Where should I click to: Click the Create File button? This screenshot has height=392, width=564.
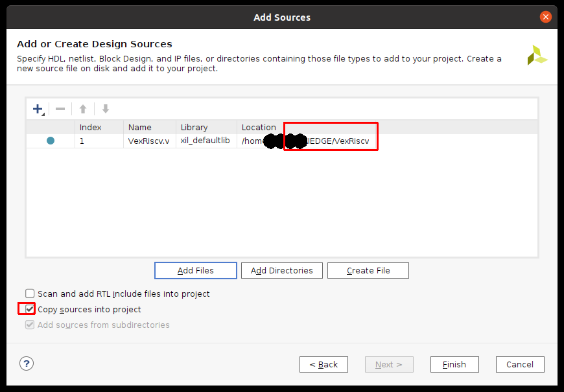pyautogui.click(x=368, y=270)
